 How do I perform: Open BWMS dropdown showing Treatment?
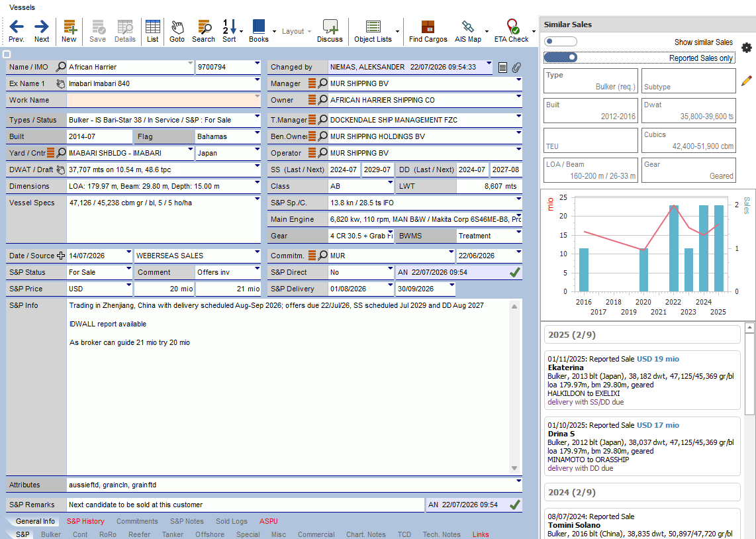tap(519, 232)
